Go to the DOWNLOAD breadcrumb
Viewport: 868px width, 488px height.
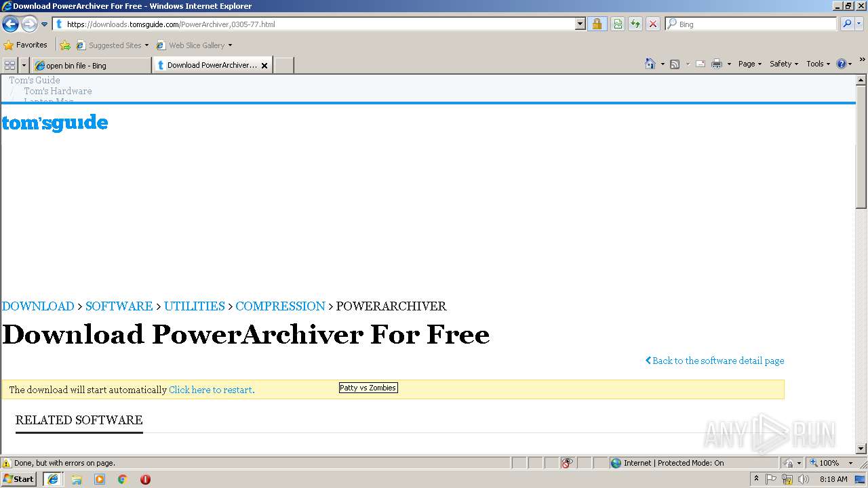click(x=38, y=306)
